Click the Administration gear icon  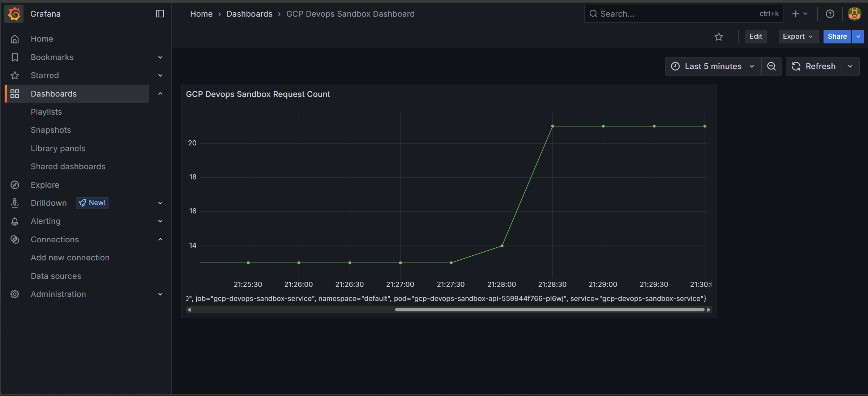pyautogui.click(x=15, y=294)
